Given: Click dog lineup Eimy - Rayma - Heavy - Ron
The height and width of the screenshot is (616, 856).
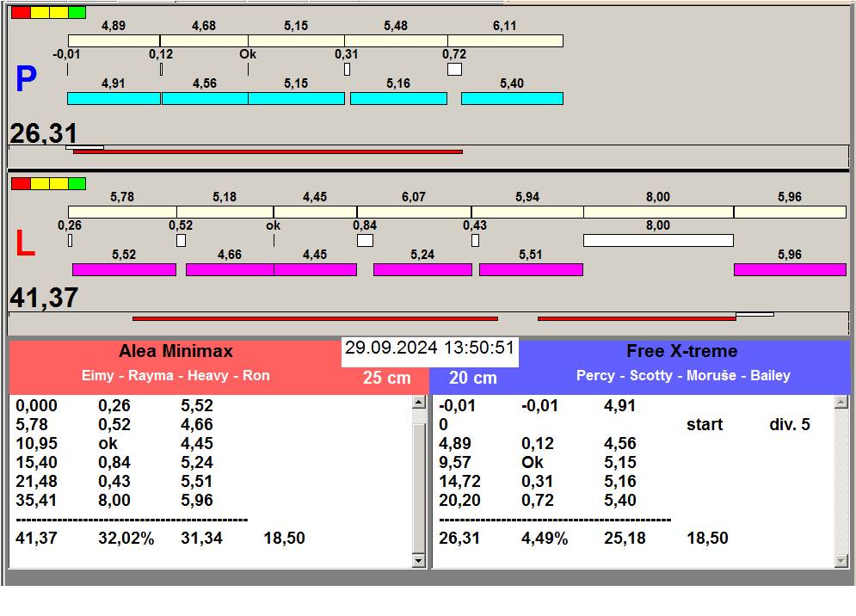Looking at the screenshot, I should tap(176, 376).
